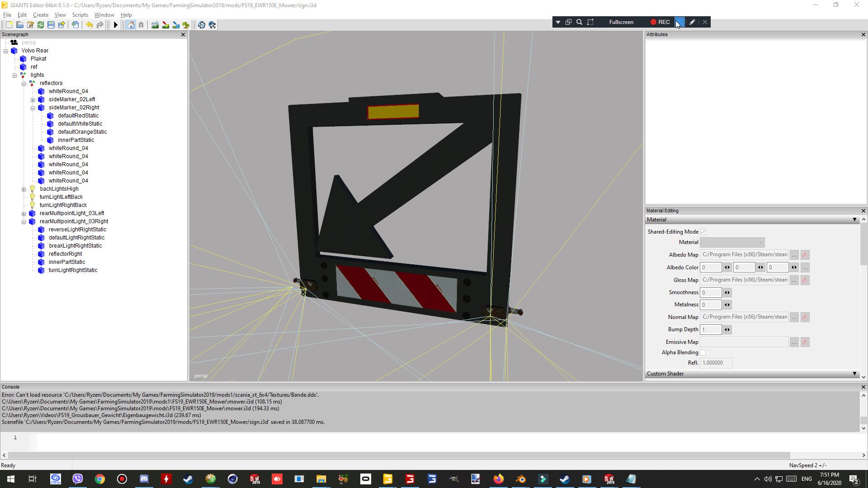Save the scene with floppy disk icon
This screenshot has width=868, height=488.
[x=51, y=25]
